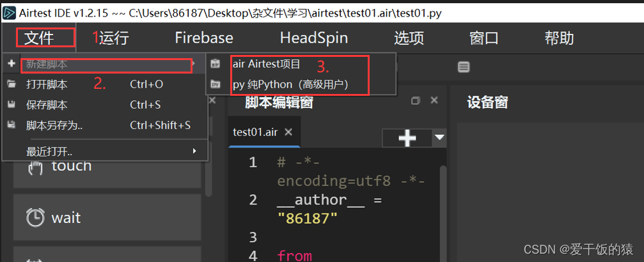This screenshot has height=262, width=644.
Task: Click the "86187" string in code
Action: [308, 219]
